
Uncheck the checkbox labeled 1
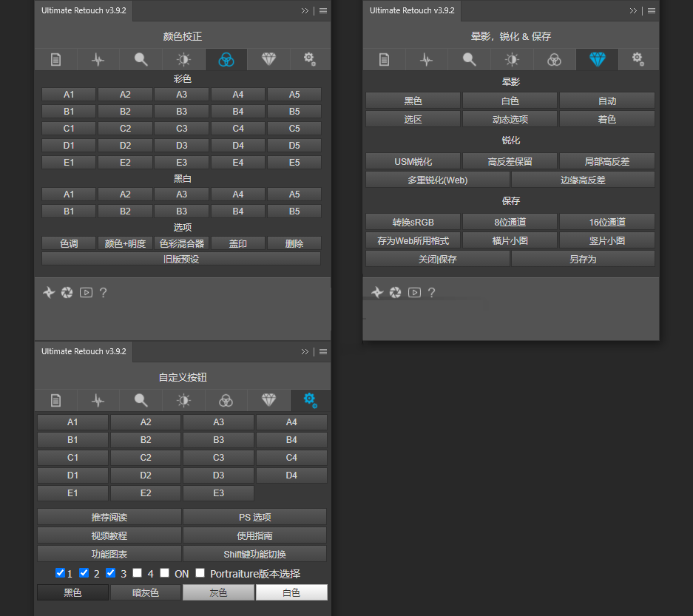coord(60,573)
